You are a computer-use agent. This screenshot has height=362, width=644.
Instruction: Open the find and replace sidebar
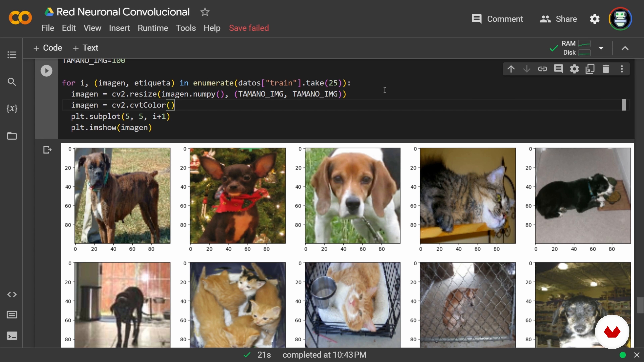pyautogui.click(x=12, y=82)
